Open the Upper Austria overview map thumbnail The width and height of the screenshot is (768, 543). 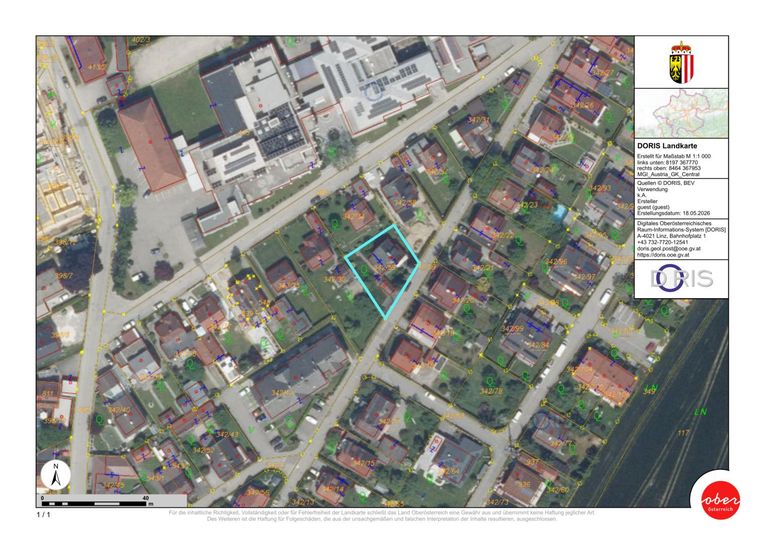coord(681,113)
